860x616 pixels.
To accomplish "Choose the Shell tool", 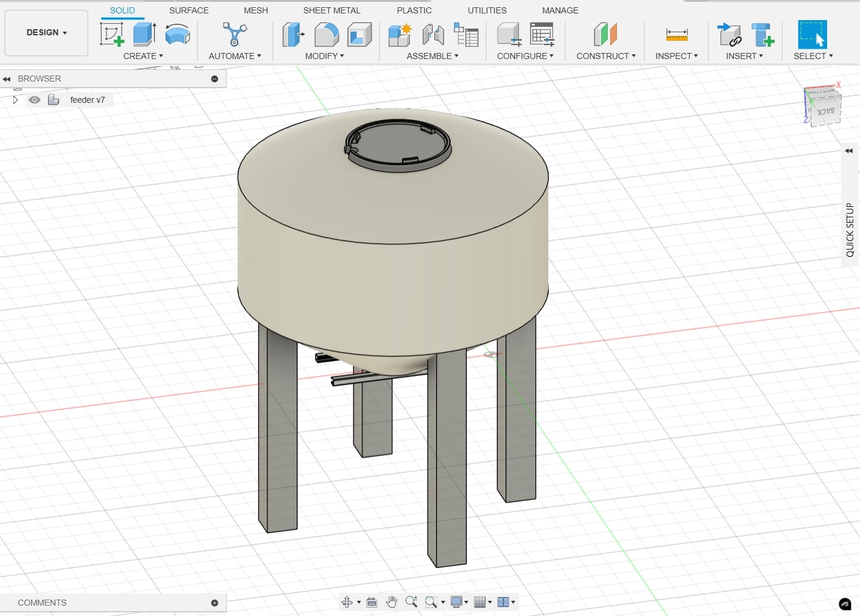I will [359, 35].
